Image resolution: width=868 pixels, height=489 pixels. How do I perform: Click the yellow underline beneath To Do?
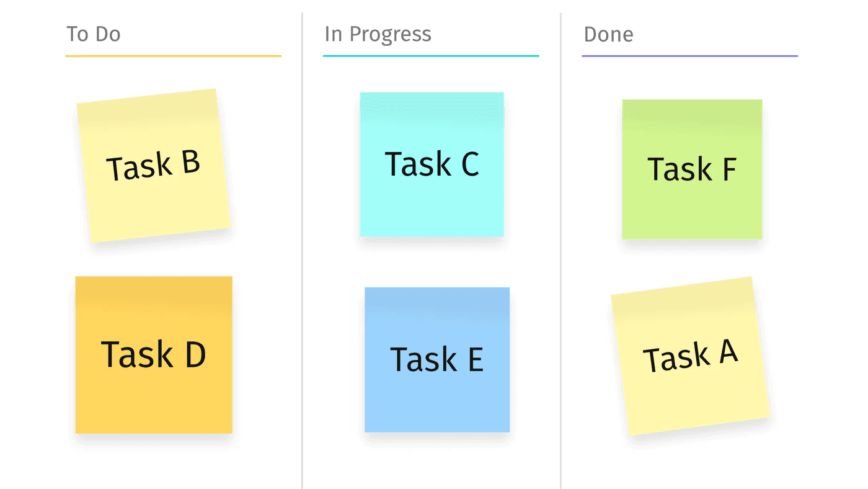[173, 56]
